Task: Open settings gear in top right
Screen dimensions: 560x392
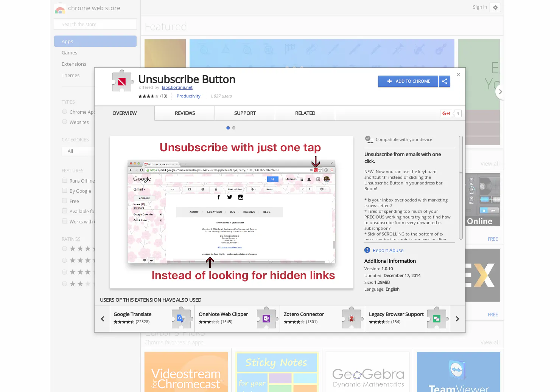Action: 495,8
